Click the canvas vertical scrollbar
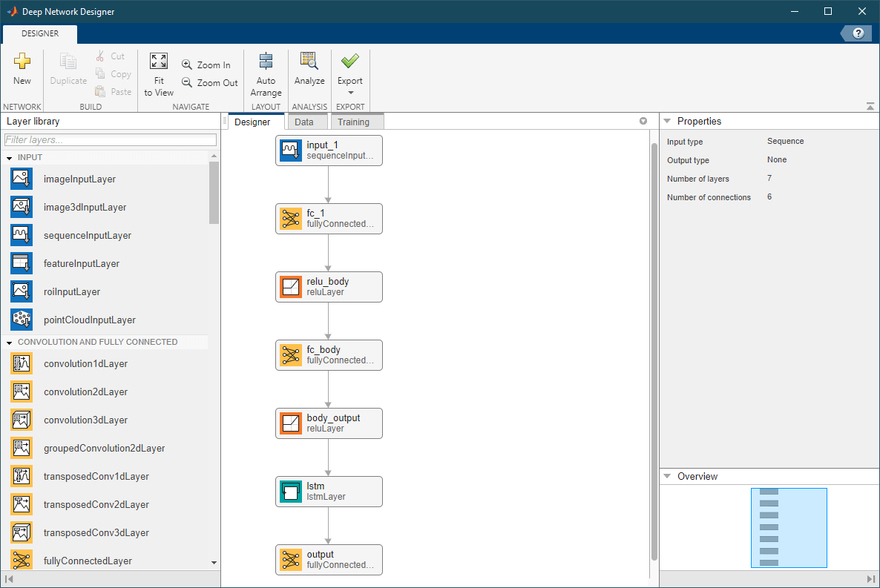This screenshot has height=588, width=880. 654,351
